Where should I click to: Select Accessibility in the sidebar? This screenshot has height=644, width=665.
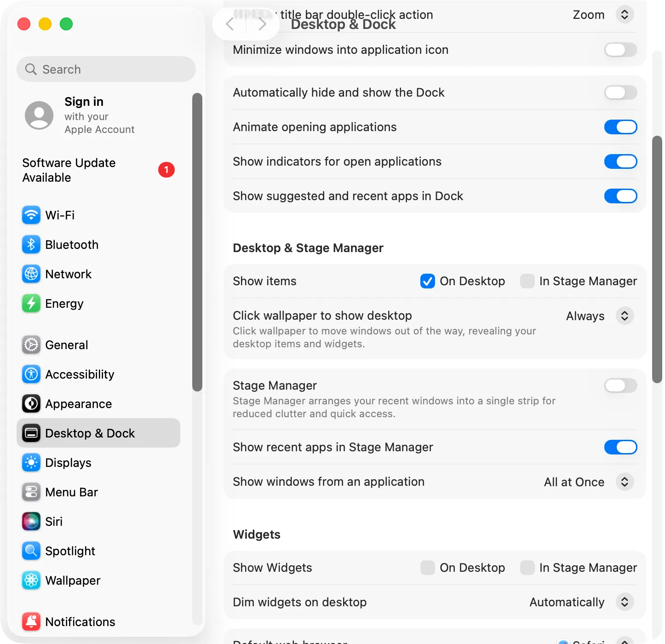coord(98,374)
